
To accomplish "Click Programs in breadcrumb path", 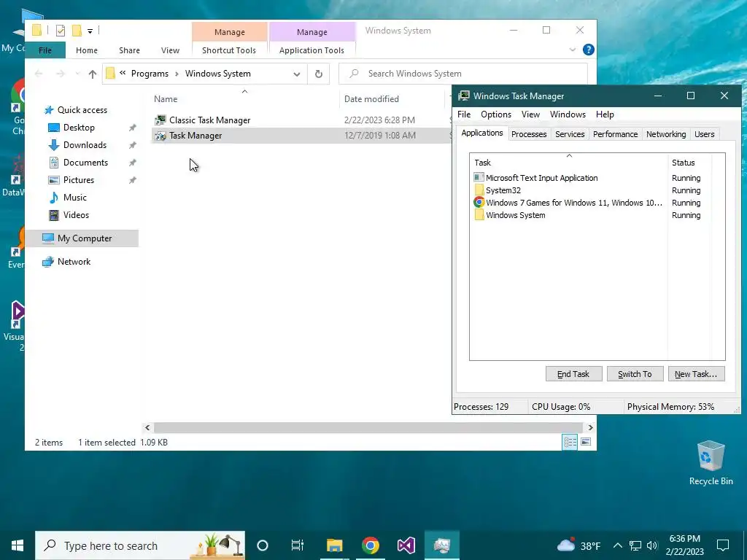I will (150, 74).
